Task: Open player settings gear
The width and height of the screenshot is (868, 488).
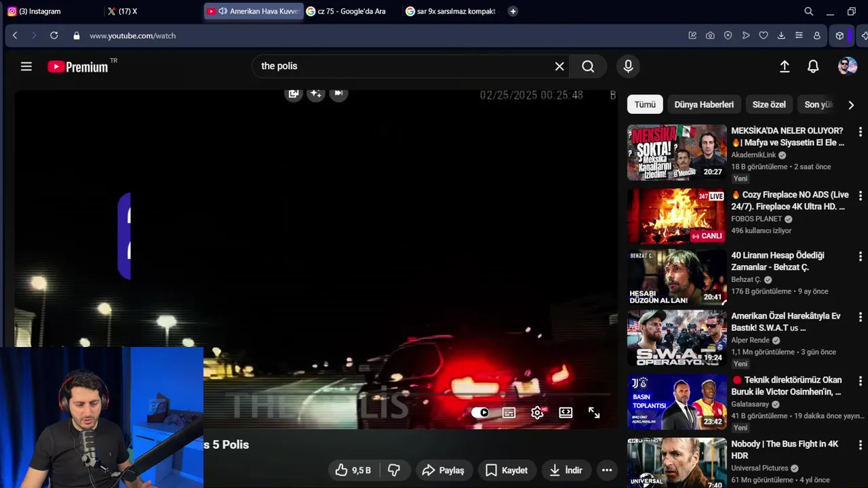Action: (x=537, y=413)
